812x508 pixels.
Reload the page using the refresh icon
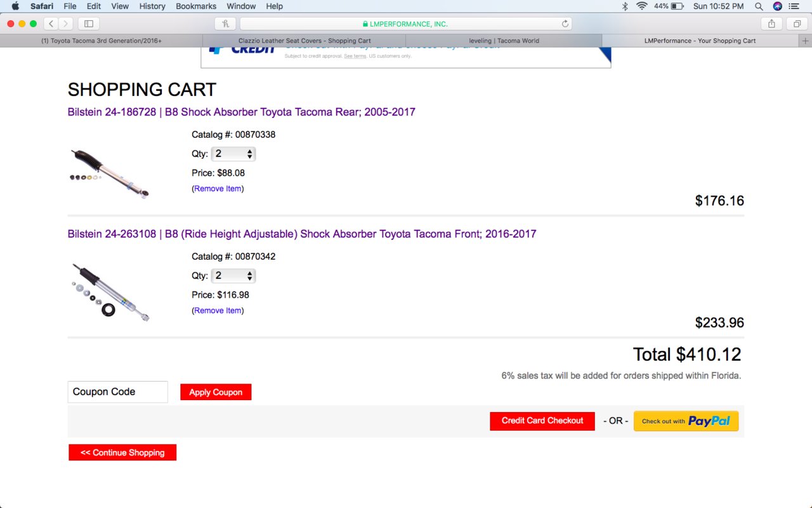click(565, 23)
